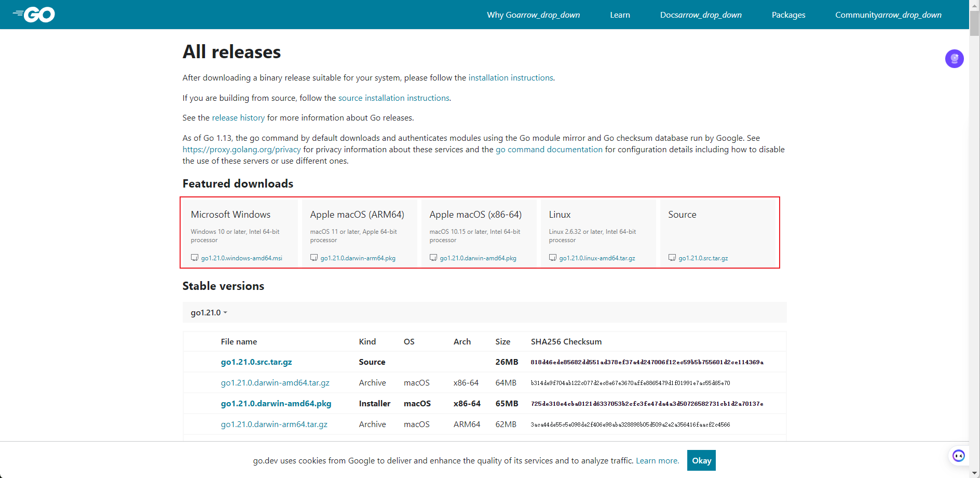980x478 pixels.
Task: Click go1.21.0.darwin-amd64.pkg in the file table
Action: click(276, 404)
